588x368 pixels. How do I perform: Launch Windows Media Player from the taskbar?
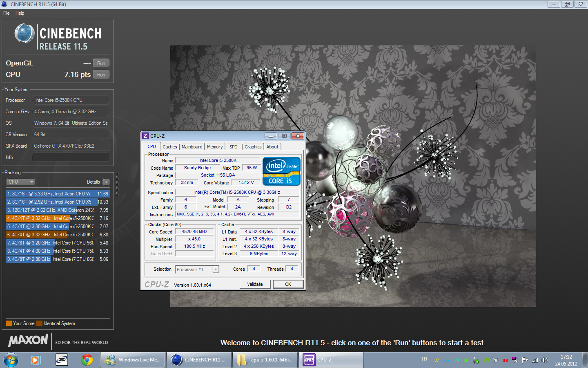click(x=35, y=360)
